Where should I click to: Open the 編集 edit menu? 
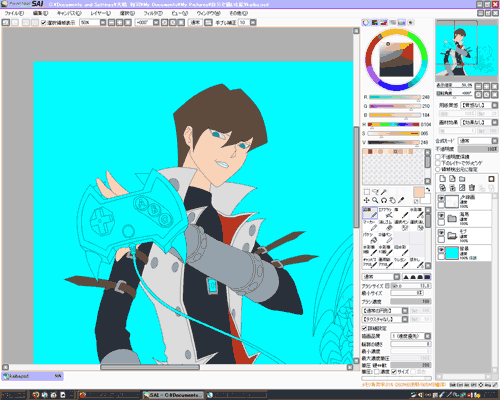tap(40, 13)
